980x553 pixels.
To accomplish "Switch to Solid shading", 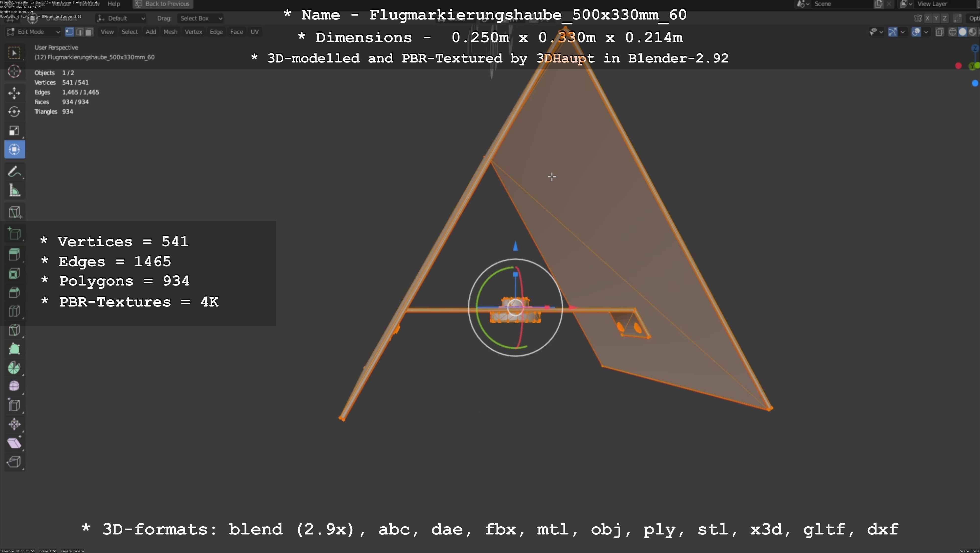I will click(x=962, y=32).
